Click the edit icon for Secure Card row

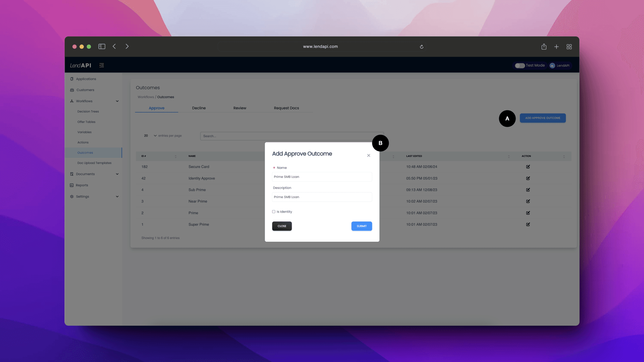pyautogui.click(x=528, y=167)
